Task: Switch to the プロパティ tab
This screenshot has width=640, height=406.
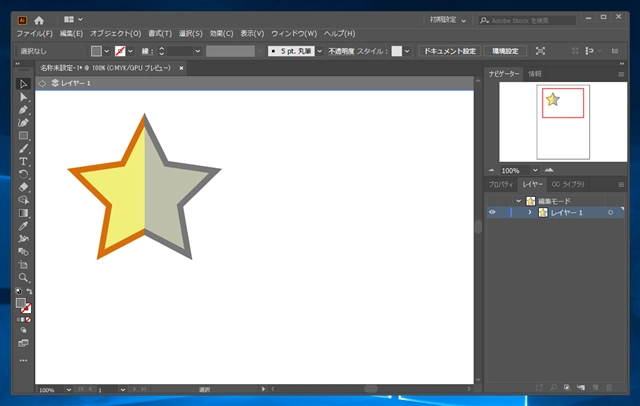Action: click(500, 184)
